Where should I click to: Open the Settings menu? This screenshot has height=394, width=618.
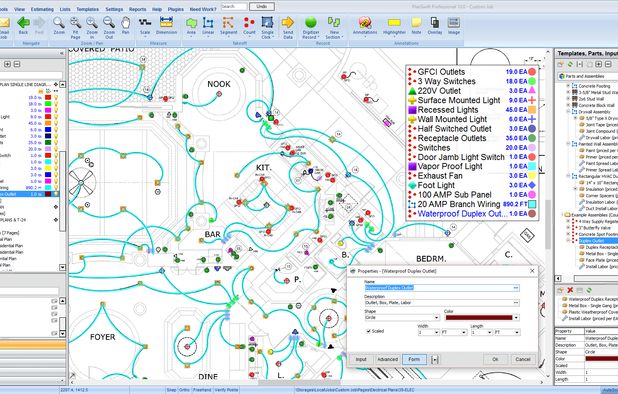coord(114,9)
